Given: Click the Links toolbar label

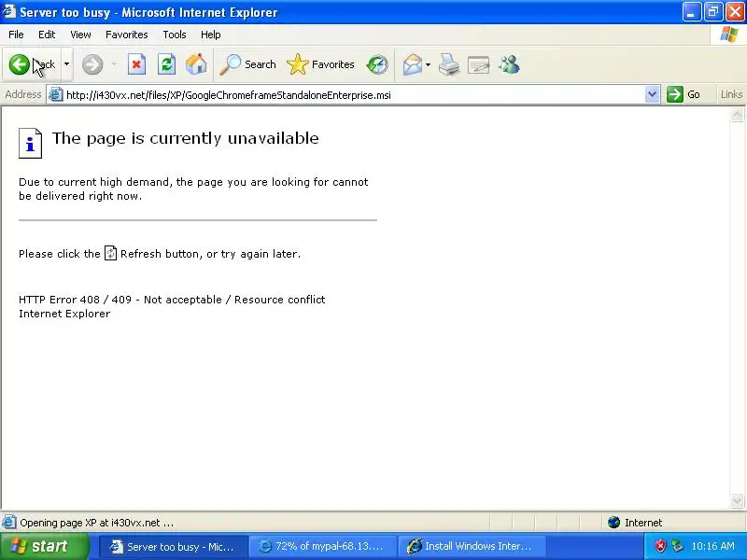Looking at the screenshot, I should [731, 94].
